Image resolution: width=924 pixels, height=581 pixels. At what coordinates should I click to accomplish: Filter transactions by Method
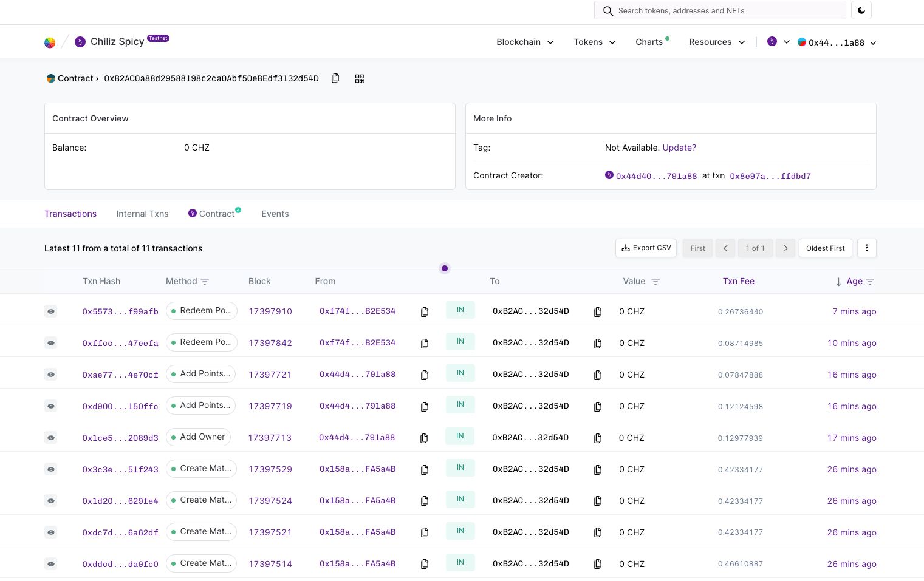coord(205,282)
